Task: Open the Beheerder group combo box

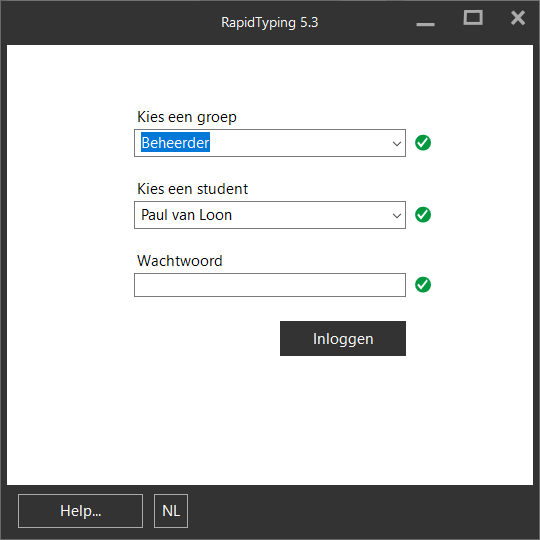Action: tap(270, 143)
